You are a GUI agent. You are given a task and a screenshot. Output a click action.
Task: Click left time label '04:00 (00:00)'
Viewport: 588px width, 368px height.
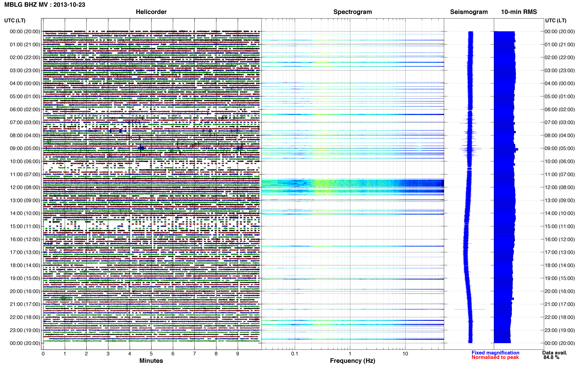(x=25, y=83)
